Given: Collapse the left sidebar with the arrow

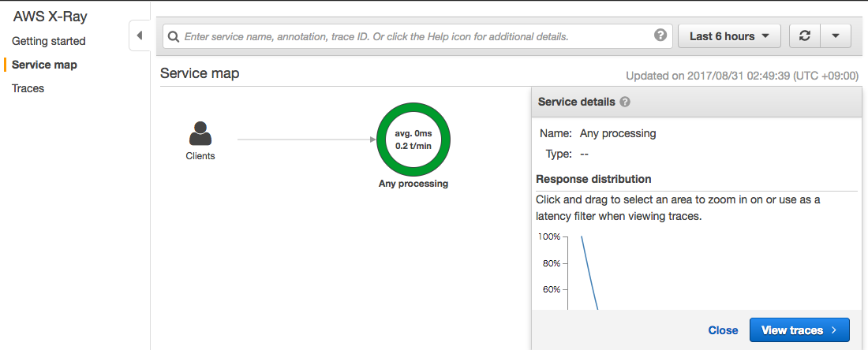Looking at the screenshot, I should [x=140, y=36].
